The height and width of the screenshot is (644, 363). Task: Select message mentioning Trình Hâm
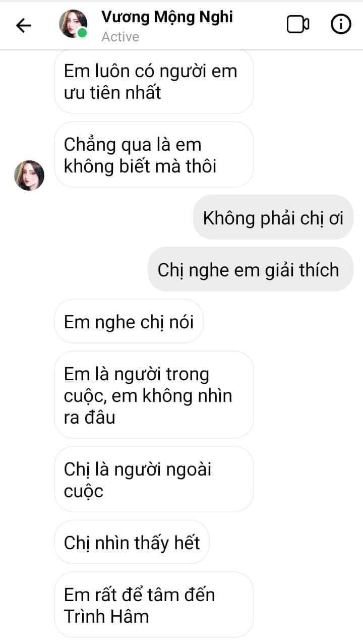tap(153, 605)
